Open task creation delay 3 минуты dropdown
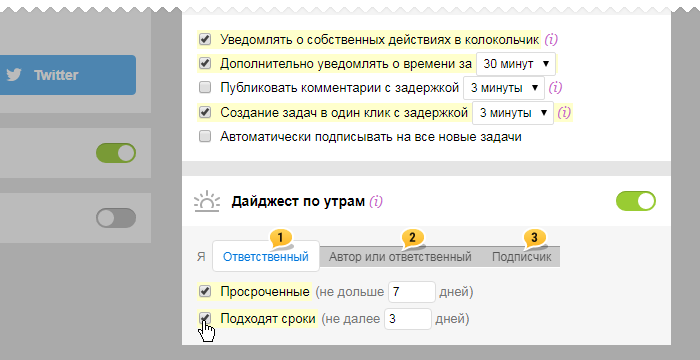 [513, 113]
